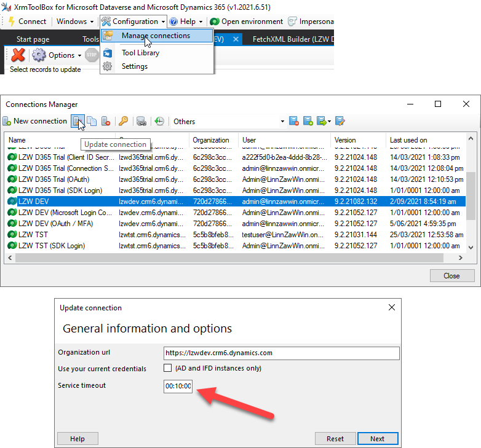Select Settings in Configuration menu
This screenshot has height=448, width=481.
click(157, 66)
